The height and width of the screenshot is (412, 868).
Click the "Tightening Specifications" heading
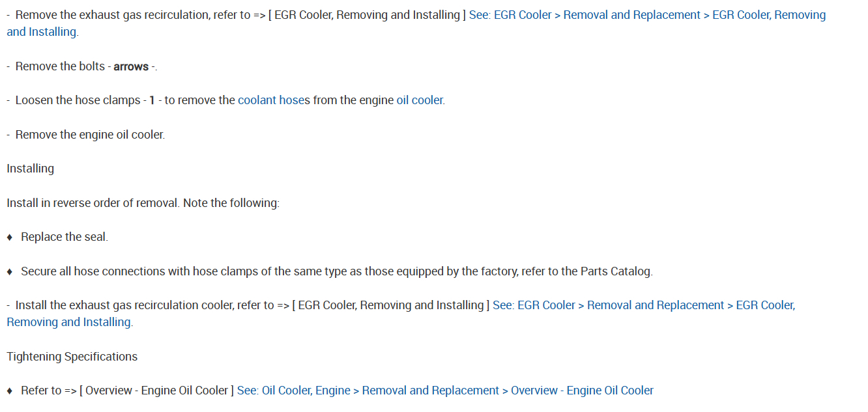tap(72, 357)
